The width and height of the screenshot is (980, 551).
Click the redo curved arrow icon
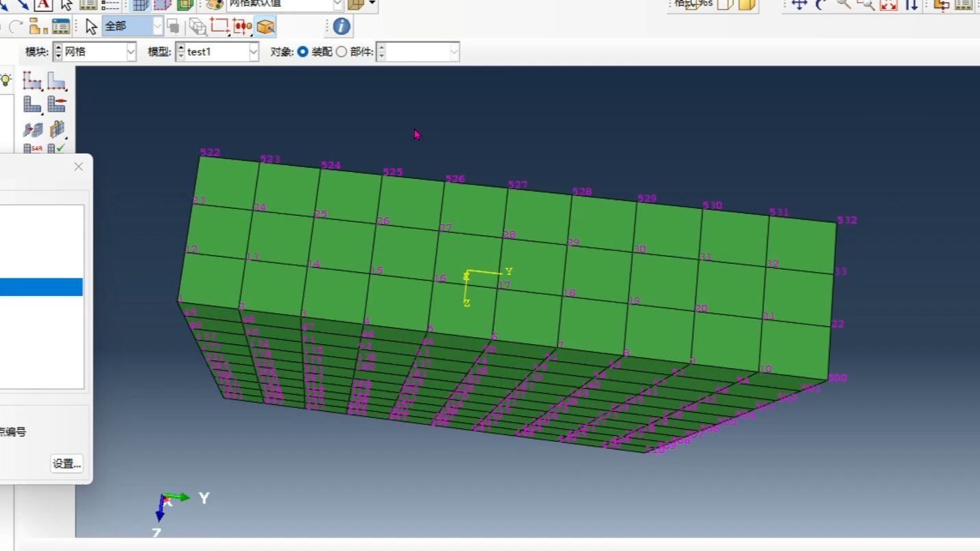click(x=15, y=27)
